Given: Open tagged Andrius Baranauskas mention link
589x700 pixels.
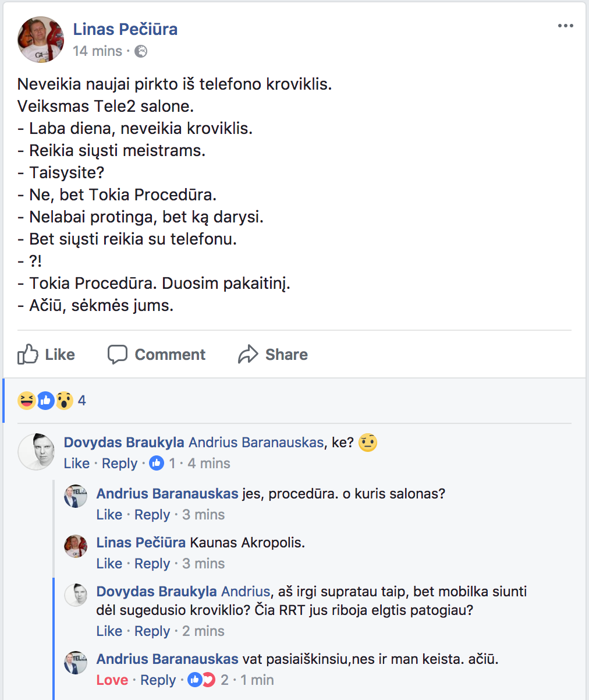Looking at the screenshot, I should coord(256,443).
